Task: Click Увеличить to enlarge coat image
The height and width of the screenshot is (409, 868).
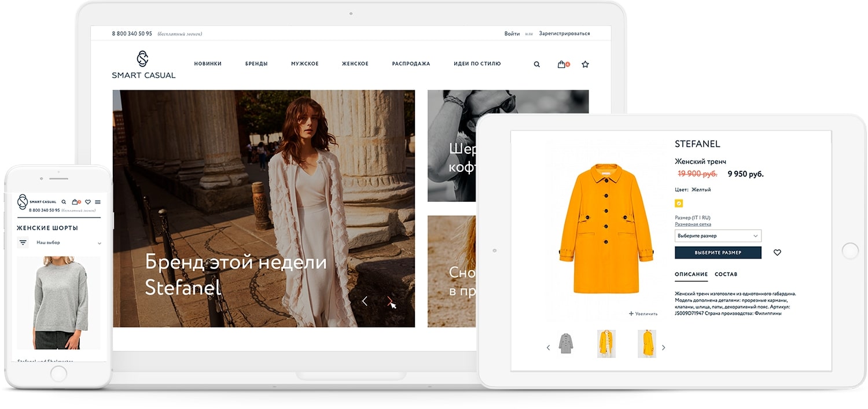Action: click(643, 314)
